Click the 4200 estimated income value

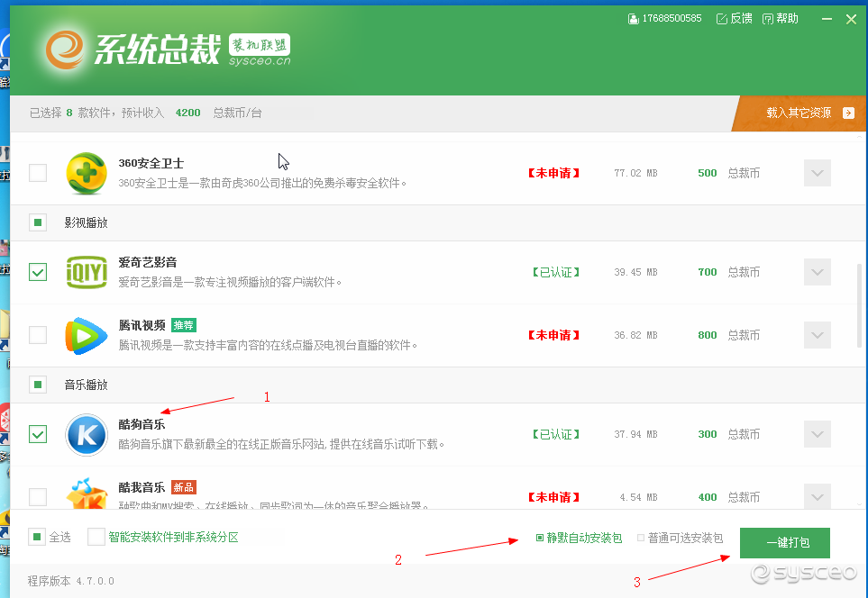click(187, 113)
